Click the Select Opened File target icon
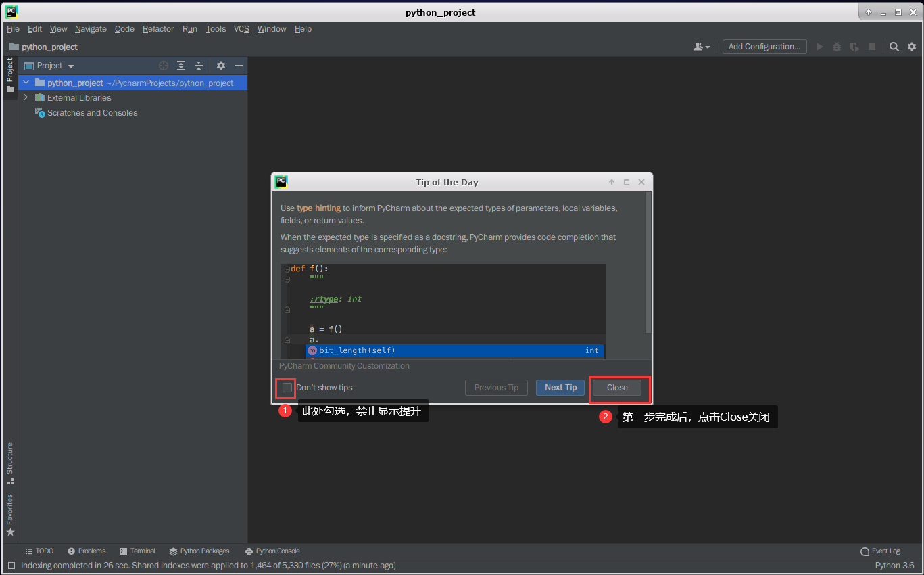The image size is (924, 575). pos(164,66)
